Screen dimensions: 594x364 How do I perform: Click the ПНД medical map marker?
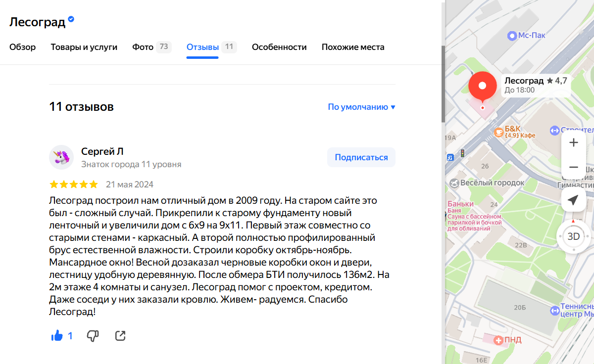[498, 340]
